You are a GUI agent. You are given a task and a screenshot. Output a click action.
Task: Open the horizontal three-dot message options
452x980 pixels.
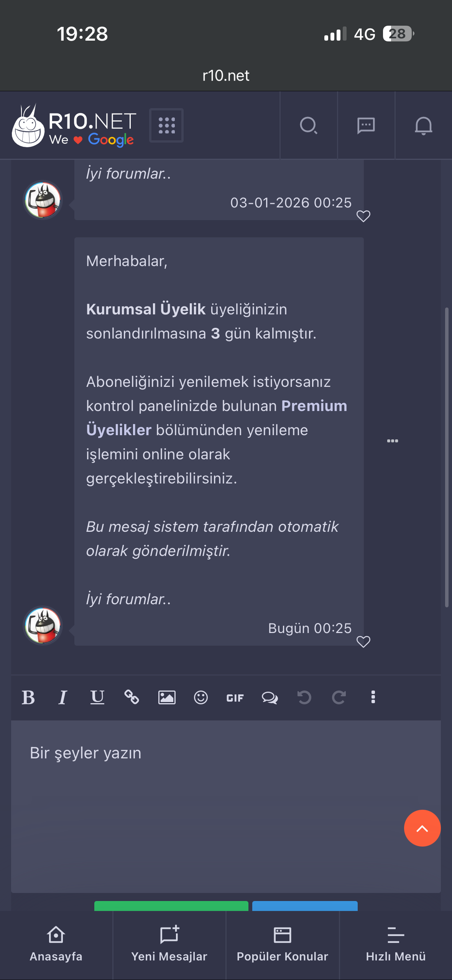[393, 441]
